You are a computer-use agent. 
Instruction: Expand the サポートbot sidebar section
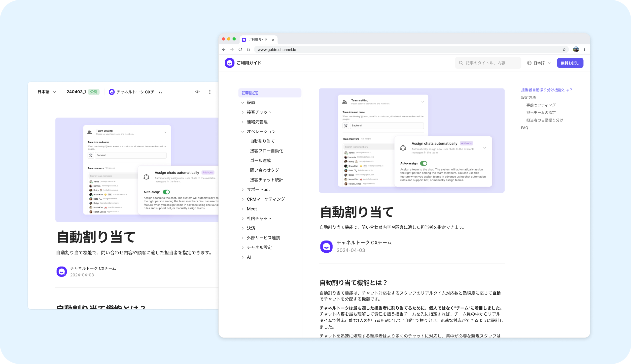[243, 189]
